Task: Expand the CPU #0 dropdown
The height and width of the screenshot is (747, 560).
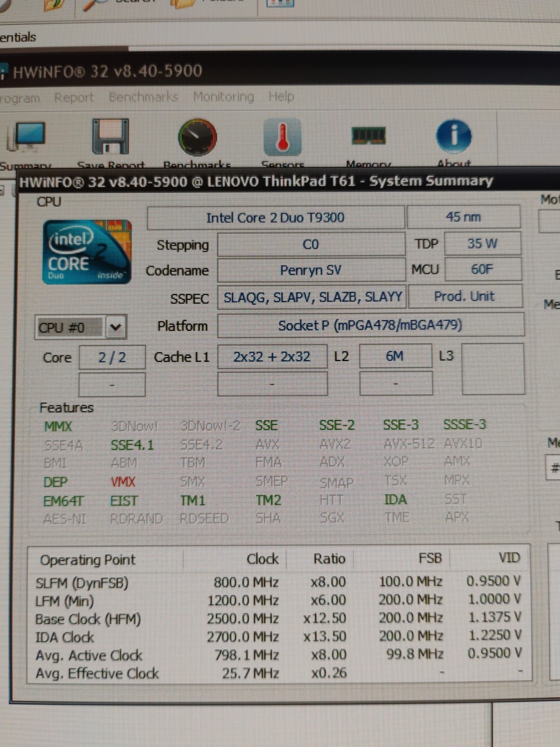Action: [115, 327]
